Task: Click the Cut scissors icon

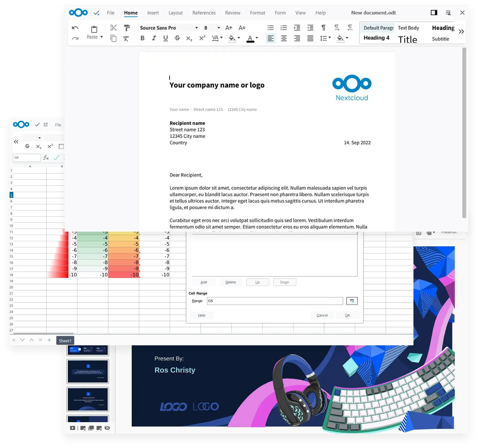Action: click(113, 28)
